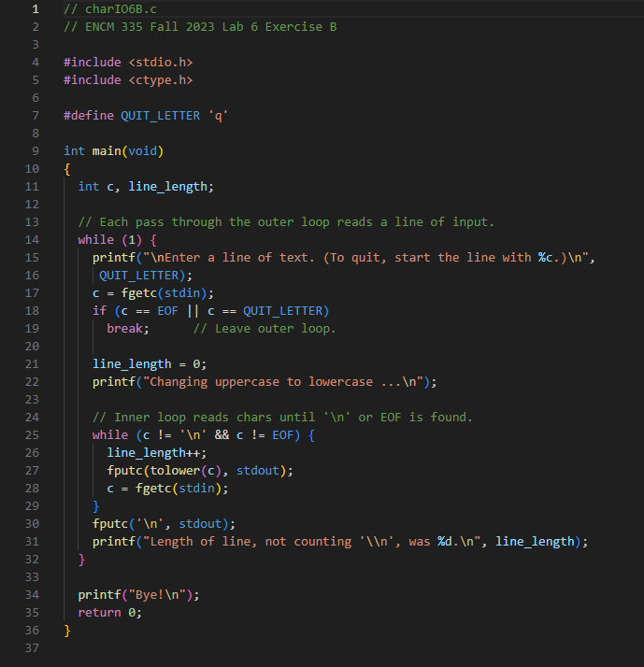The image size is (644, 667).
Task: Click line number 9 in the gutter
Action: [x=36, y=151]
